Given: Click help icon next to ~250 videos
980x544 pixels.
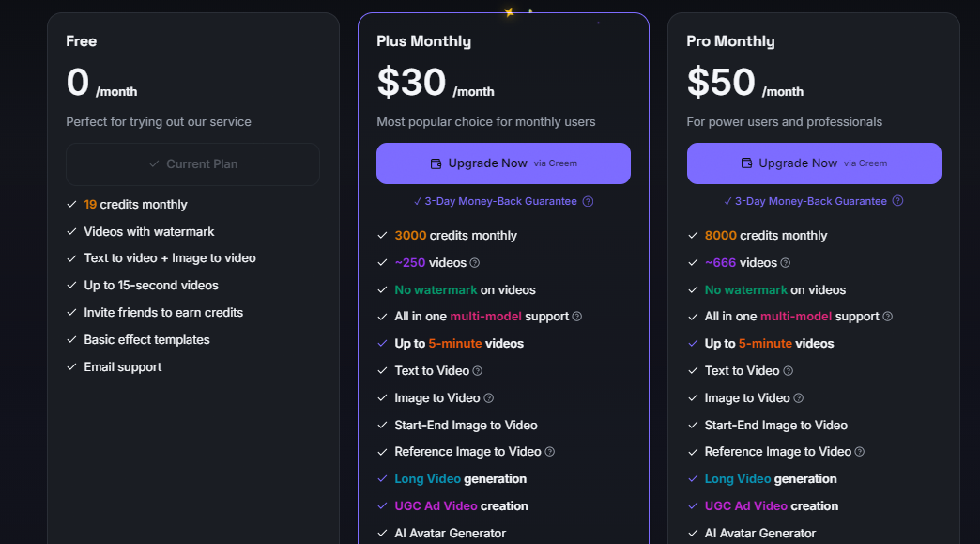Looking at the screenshot, I should pyautogui.click(x=475, y=263).
